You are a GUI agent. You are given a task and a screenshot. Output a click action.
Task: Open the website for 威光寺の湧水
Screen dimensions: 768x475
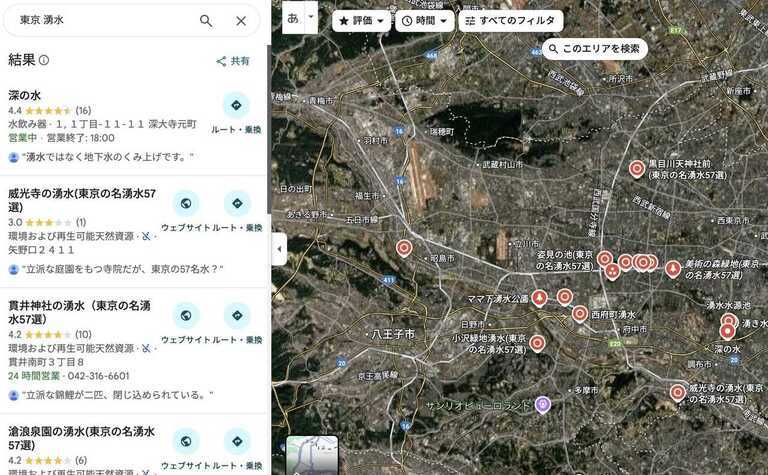coord(186,203)
